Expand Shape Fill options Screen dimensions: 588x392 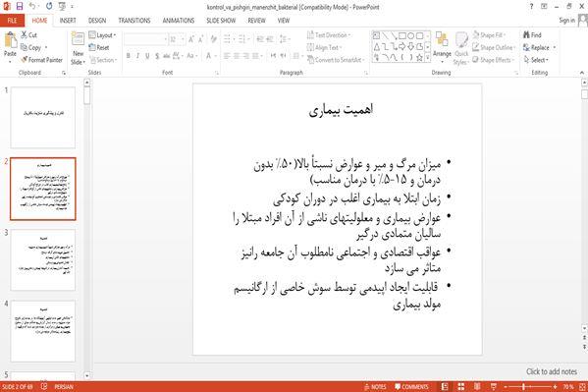point(489,35)
